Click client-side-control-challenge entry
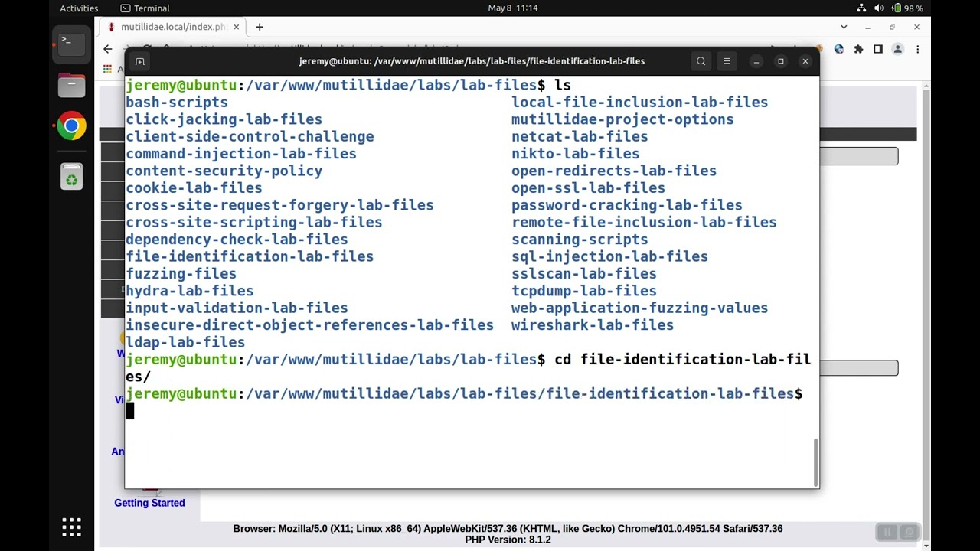Viewport: 980px width, 551px height. [250, 136]
